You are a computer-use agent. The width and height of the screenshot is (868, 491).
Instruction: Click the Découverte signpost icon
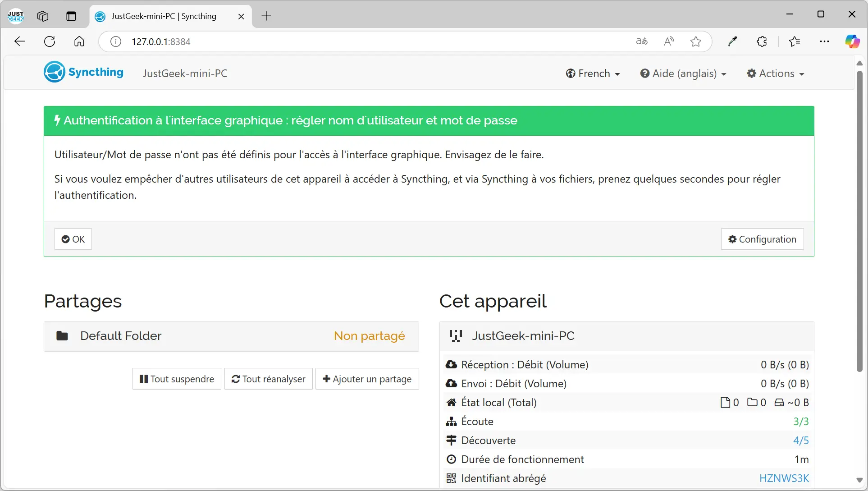pos(451,440)
